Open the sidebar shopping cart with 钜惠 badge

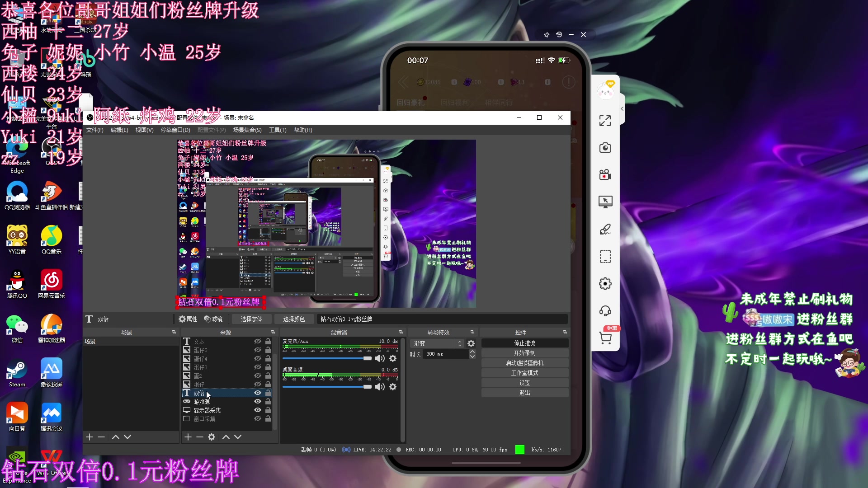tap(606, 339)
